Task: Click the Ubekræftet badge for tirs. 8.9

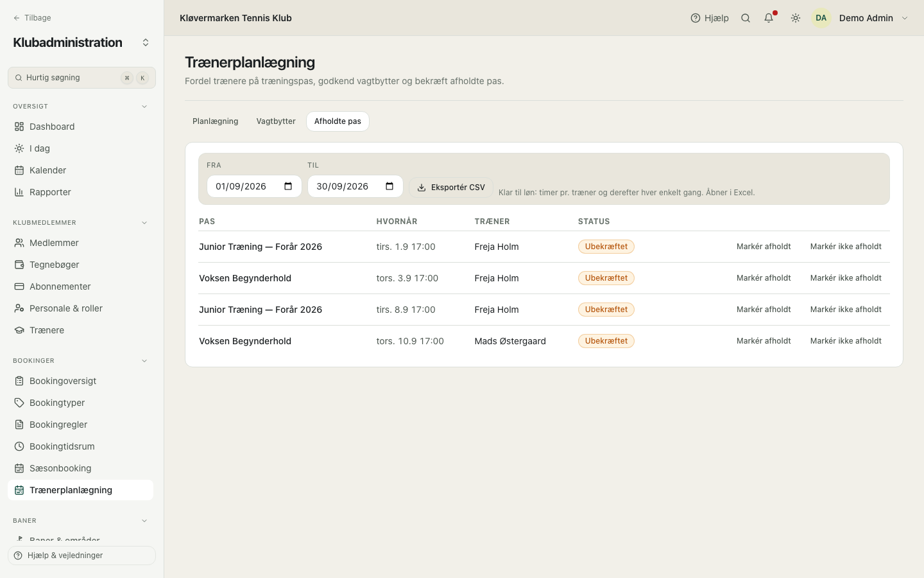Action: click(x=606, y=310)
